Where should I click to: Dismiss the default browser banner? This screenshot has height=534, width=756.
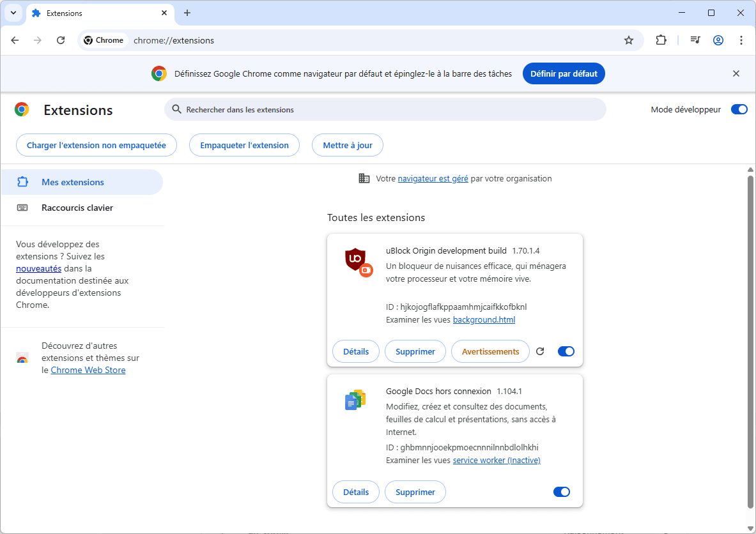click(x=736, y=73)
